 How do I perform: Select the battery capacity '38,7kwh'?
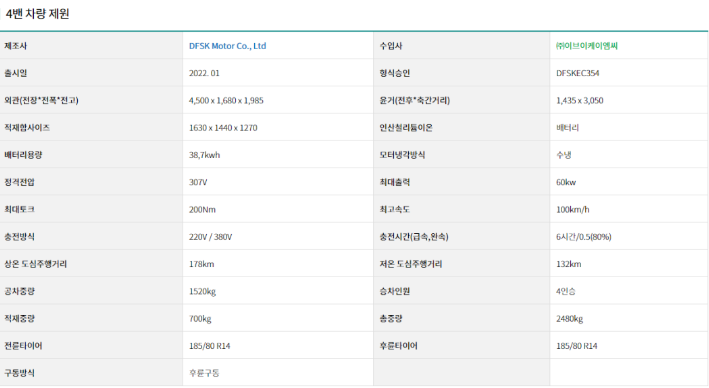click(x=204, y=155)
